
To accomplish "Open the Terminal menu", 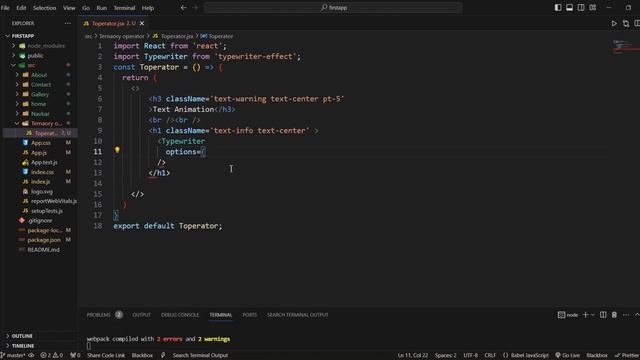I will 124,8.
